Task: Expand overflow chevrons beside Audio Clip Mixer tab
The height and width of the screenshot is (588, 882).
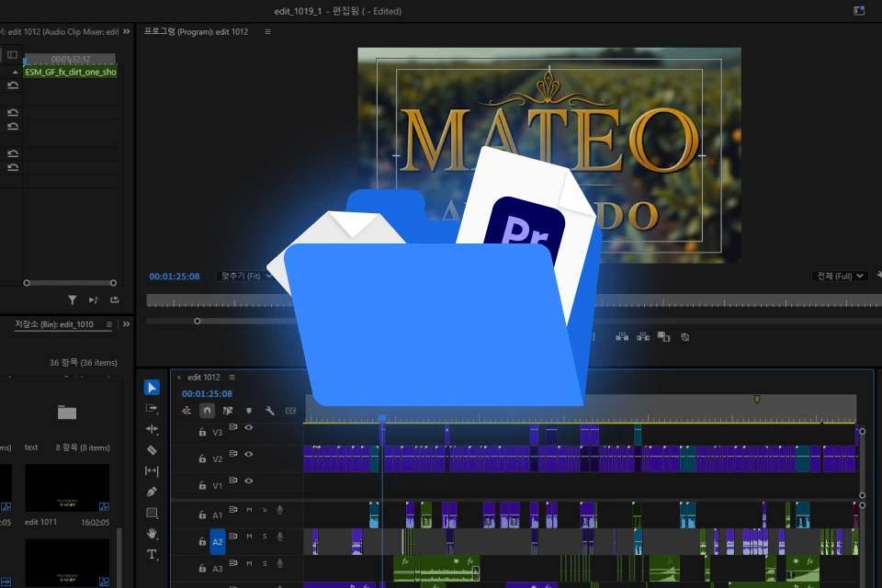Action: click(127, 31)
